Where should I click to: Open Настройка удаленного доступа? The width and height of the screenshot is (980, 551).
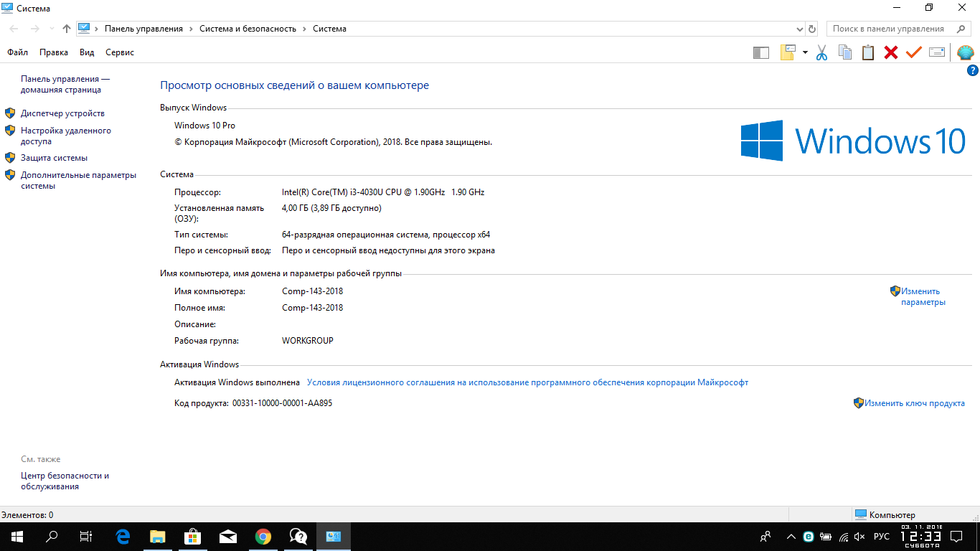(66, 136)
